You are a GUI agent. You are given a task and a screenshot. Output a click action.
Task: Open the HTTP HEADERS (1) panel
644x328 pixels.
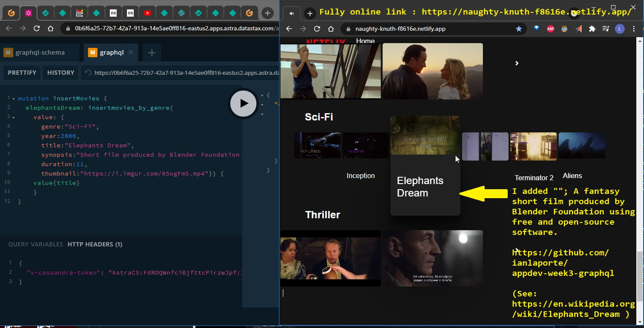pos(95,244)
